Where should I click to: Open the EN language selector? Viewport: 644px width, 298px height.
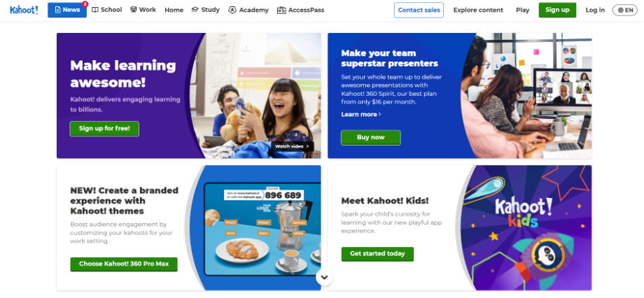[624, 10]
